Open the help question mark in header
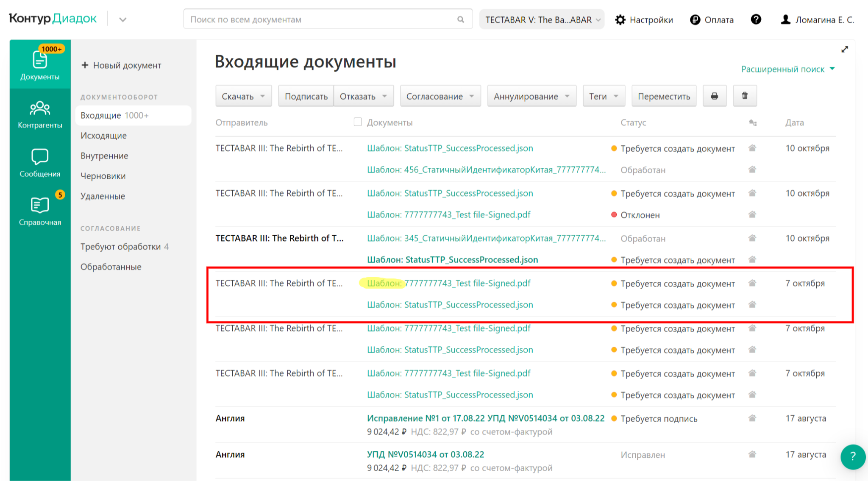Image resolution: width=868 pixels, height=481 pixels. (x=756, y=19)
